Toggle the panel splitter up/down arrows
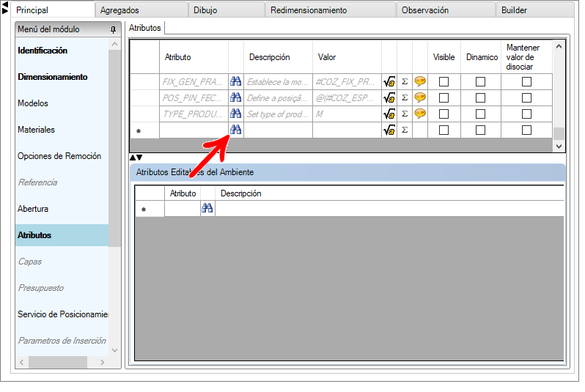 click(x=136, y=158)
